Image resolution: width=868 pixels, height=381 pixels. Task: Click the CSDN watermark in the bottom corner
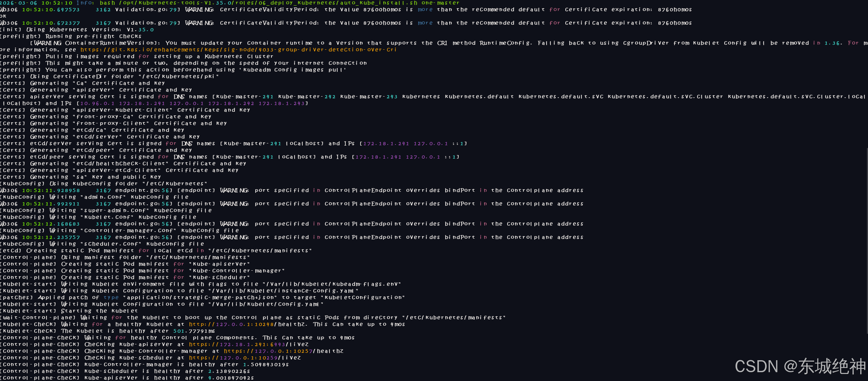(x=800, y=367)
